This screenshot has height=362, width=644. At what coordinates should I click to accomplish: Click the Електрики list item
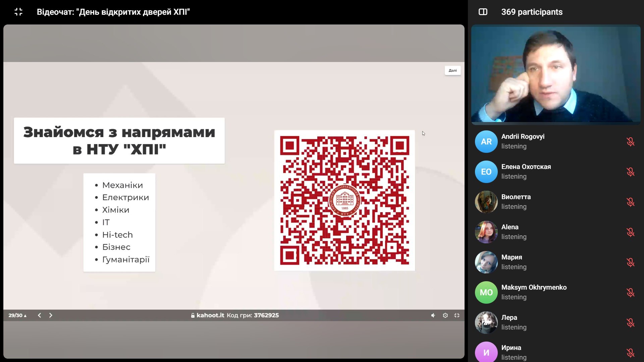125,197
